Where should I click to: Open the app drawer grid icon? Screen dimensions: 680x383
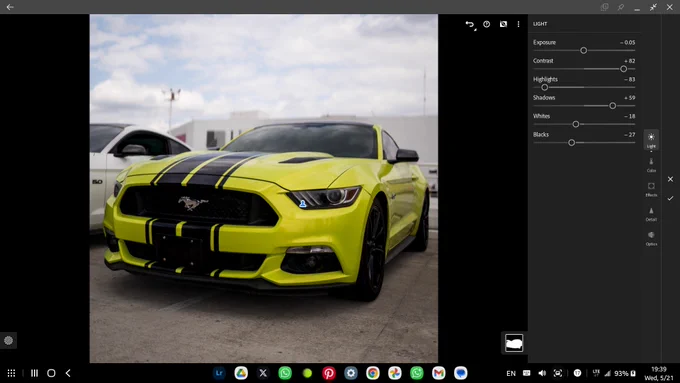pos(12,373)
